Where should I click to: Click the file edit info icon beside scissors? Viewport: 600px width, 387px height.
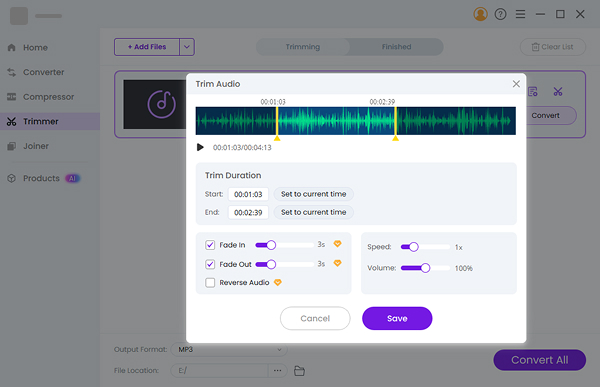[x=533, y=91]
